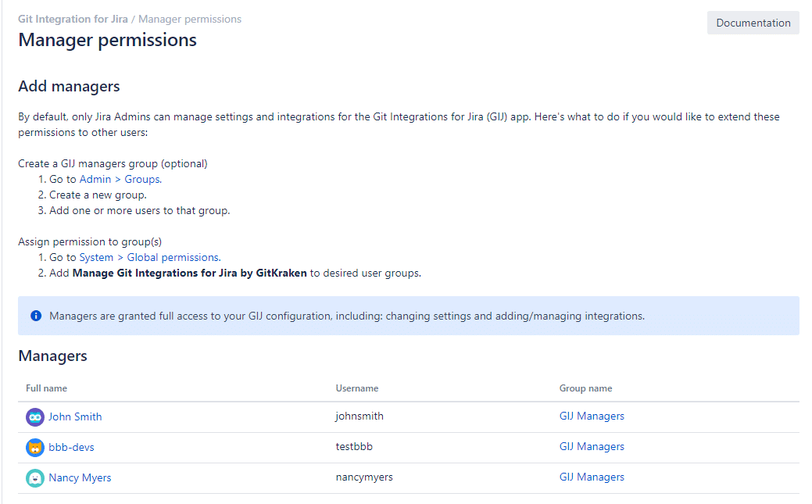Image resolution: width=812 pixels, height=504 pixels.
Task: Open Nancy Myers' profile link
Action: pyautogui.click(x=80, y=478)
